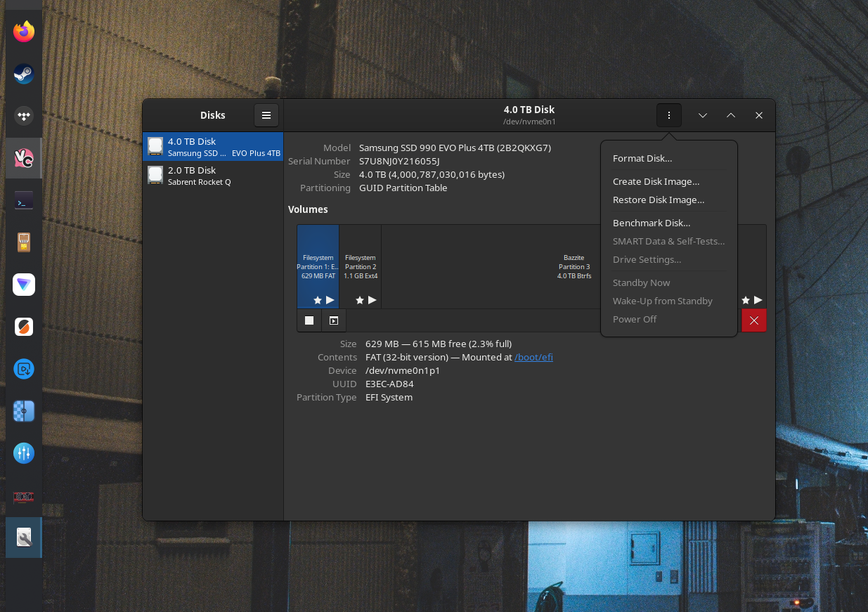
Task: Open the /boot/efi mount point link
Action: click(x=533, y=357)
